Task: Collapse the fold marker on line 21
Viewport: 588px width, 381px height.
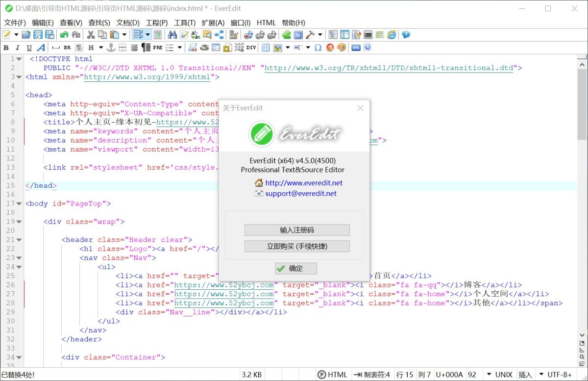Action: pos(19,240)
